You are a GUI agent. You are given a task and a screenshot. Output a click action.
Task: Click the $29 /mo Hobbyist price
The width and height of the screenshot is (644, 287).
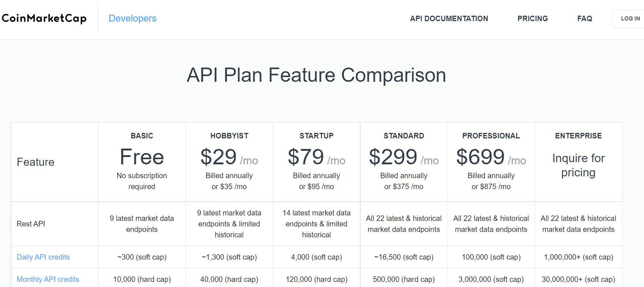(229, 157)
